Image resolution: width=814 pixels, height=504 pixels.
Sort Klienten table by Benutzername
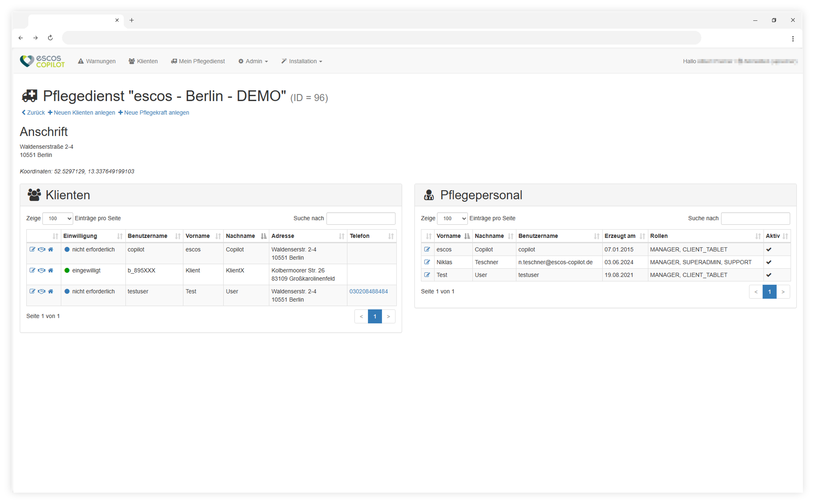pyautogui.click(x=154, y=236)
